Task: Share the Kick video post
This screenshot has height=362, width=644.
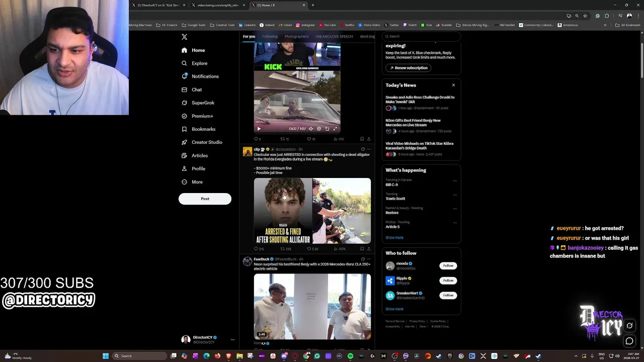Action: (x=368, y=139)
